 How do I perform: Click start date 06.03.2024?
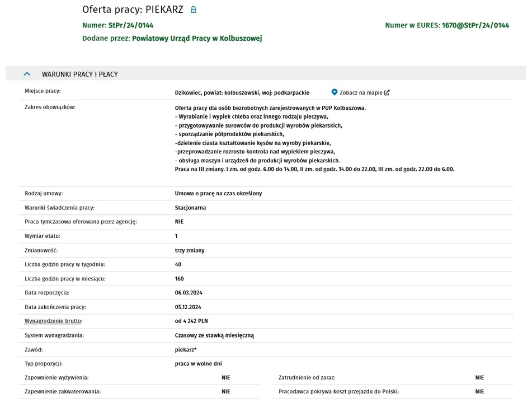[x=189, y=293]
